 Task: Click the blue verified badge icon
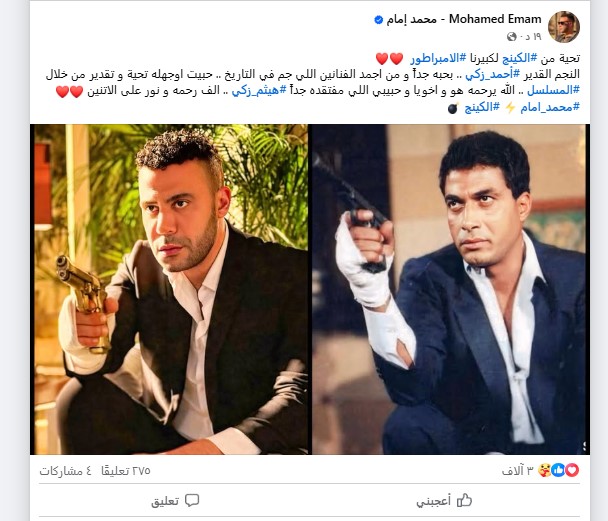378,19
